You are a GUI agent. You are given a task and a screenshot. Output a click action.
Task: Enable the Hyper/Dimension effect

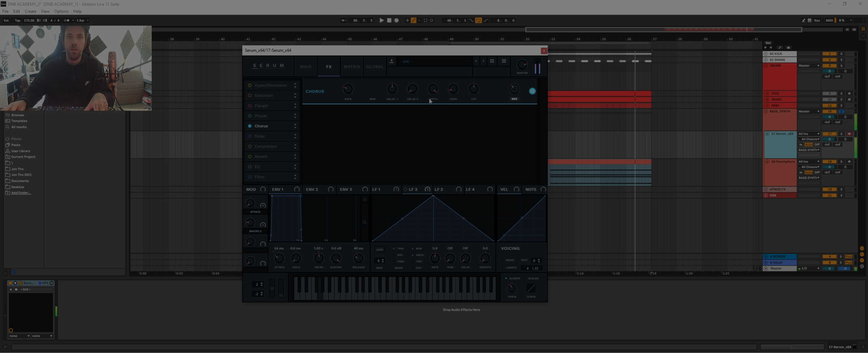tap(250, 85)
